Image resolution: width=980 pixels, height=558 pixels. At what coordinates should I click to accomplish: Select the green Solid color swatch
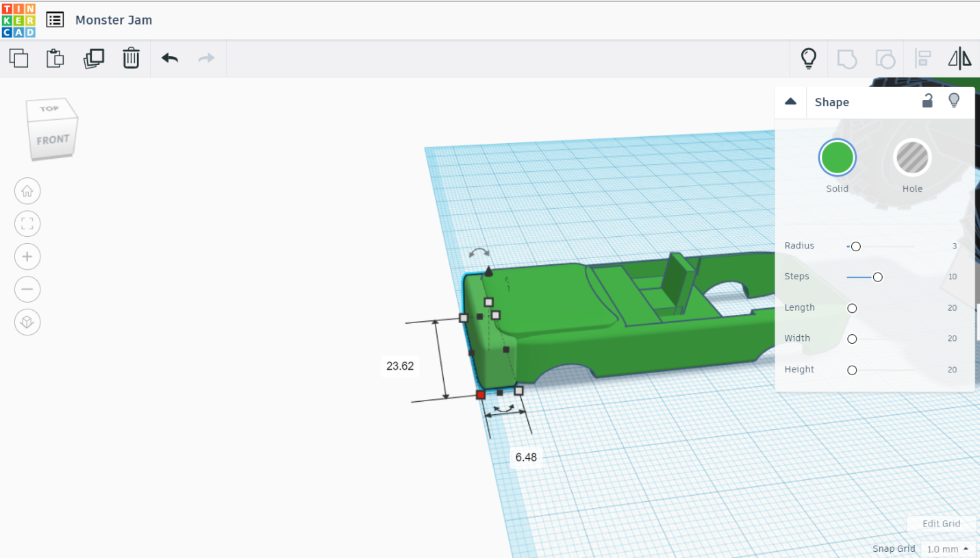tap(837, 157)
